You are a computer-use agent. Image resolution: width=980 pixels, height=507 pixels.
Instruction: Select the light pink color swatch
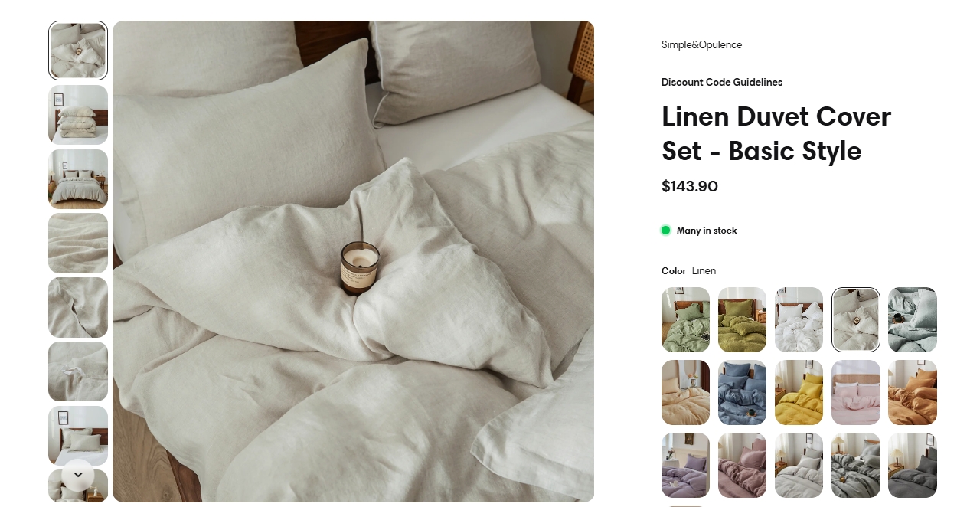point(856,392)
